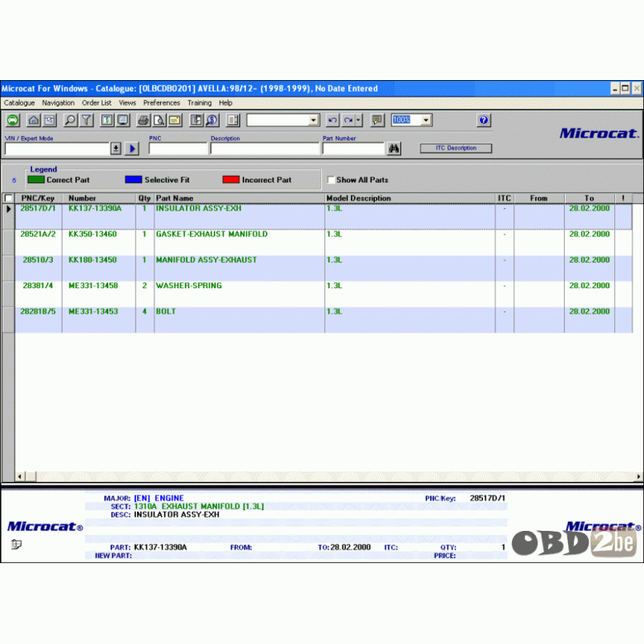644x644 pixels.
Task: Open print preview page icon
Action: pyautogui.click(x=159, y=121)
